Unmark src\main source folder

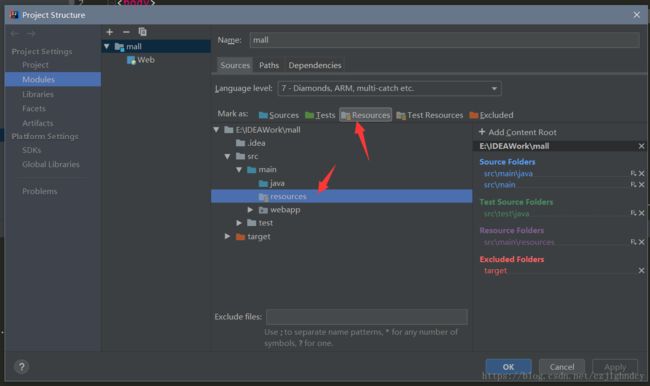641,185
